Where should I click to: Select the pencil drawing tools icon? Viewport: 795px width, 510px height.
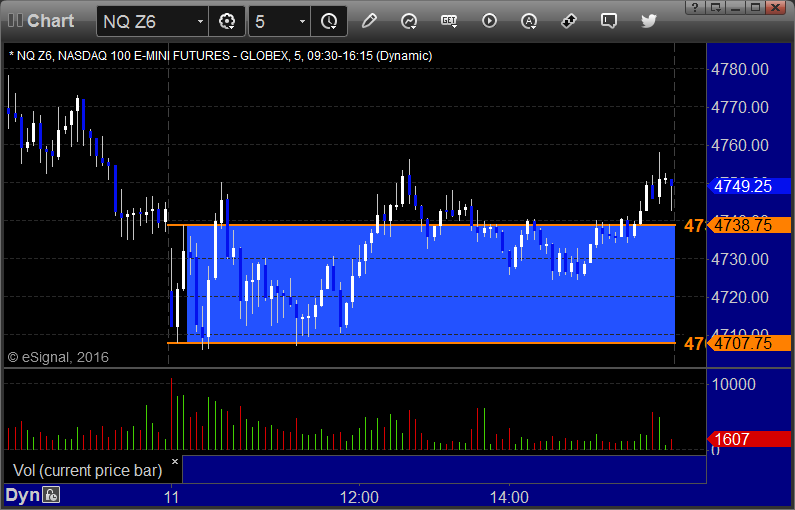(x=369, y=21)
